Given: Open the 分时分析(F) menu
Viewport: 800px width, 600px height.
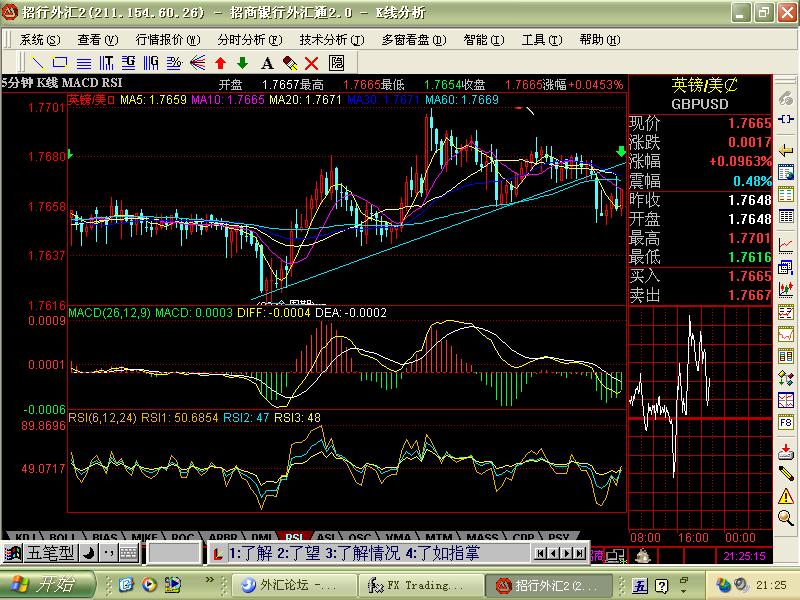Looking at the screenshot, I should pyautogui.click(x=249, y=40).
